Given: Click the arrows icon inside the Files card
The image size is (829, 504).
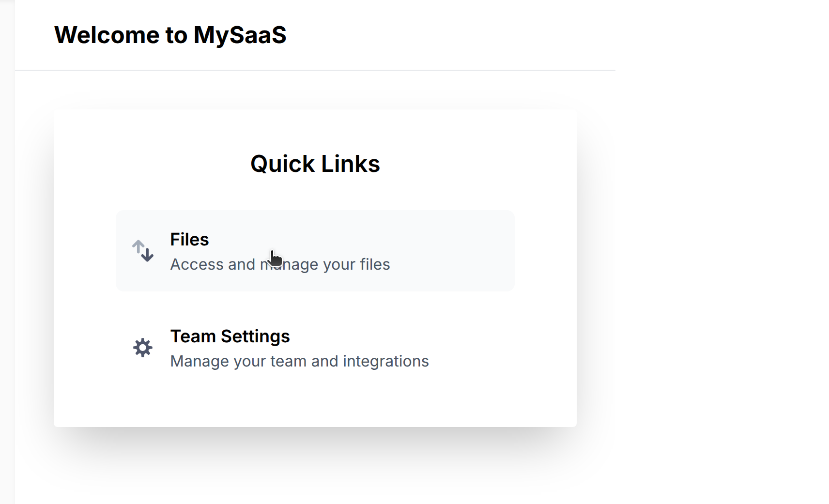Looking at the screenshot, I should 142,250.
